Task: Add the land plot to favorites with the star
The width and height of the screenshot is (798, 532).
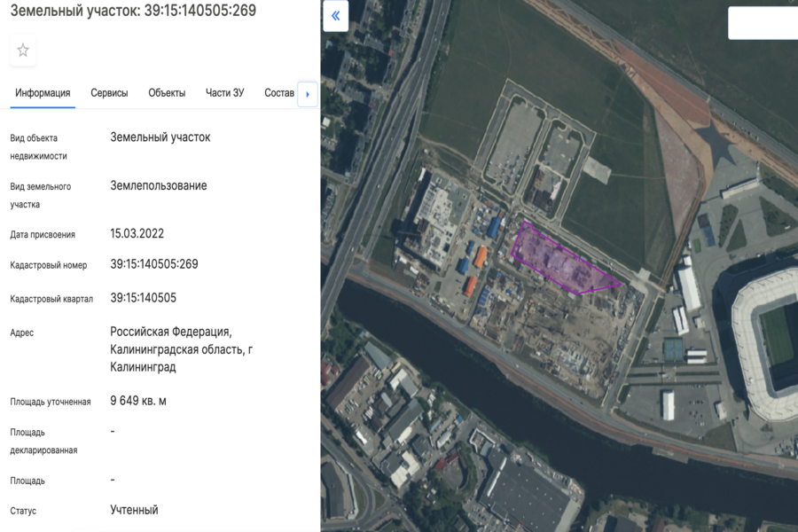Action: (x=23, y=51)
